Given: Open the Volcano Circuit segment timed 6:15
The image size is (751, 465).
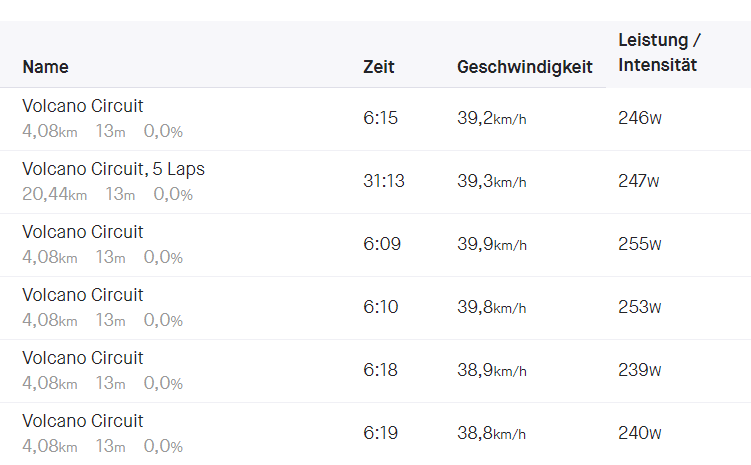Looking at the screenshot, I should click(x=83, y=106).
